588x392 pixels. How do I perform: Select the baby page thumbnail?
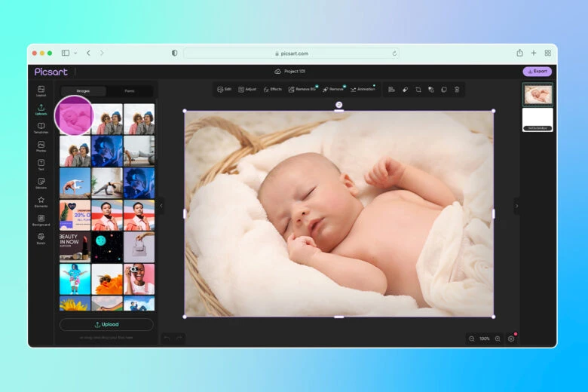pyautogui.click(x=537, y=94)
